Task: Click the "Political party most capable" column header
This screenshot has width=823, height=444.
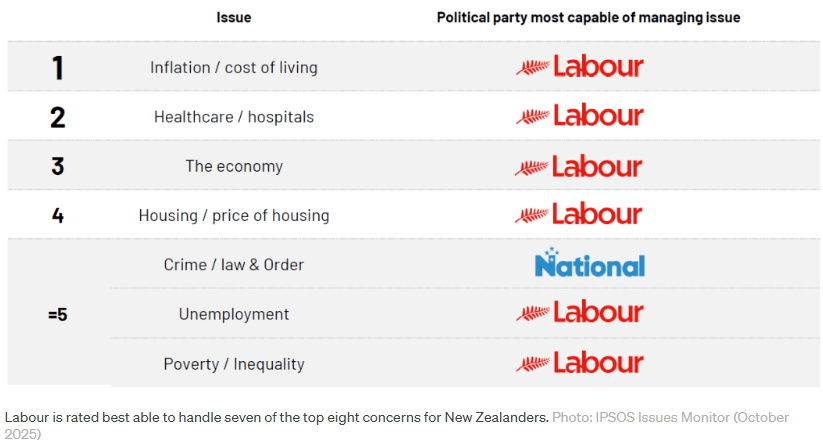Action: [588, 18]
